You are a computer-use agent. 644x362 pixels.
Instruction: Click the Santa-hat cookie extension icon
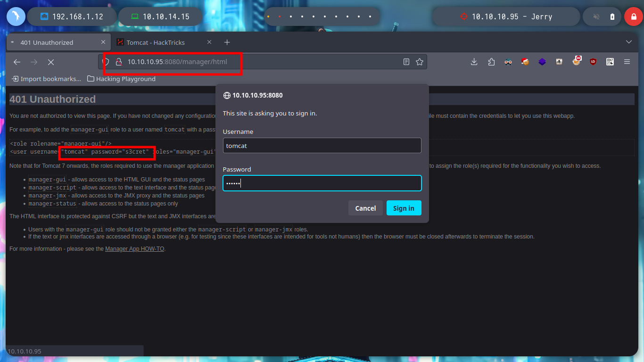pyautogui.click(x=525, y=62)
